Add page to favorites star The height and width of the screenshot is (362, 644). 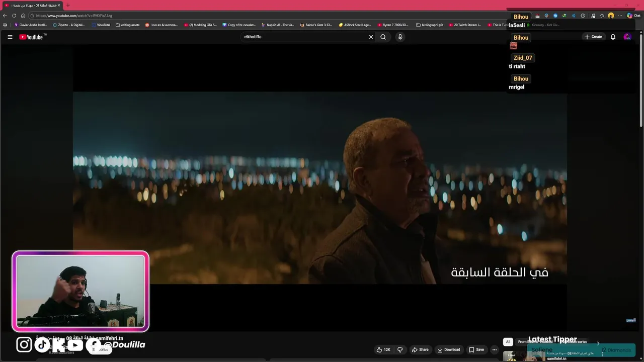coord(602,16)
